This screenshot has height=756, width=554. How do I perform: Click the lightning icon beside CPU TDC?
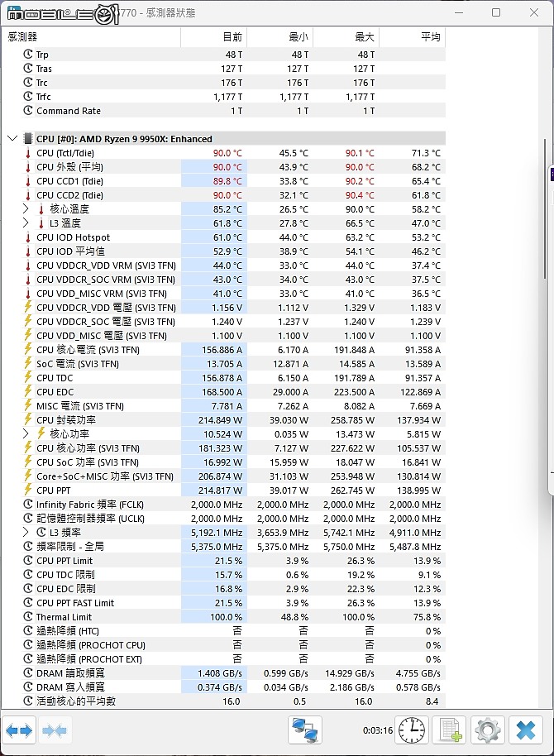tap(28, 377)
